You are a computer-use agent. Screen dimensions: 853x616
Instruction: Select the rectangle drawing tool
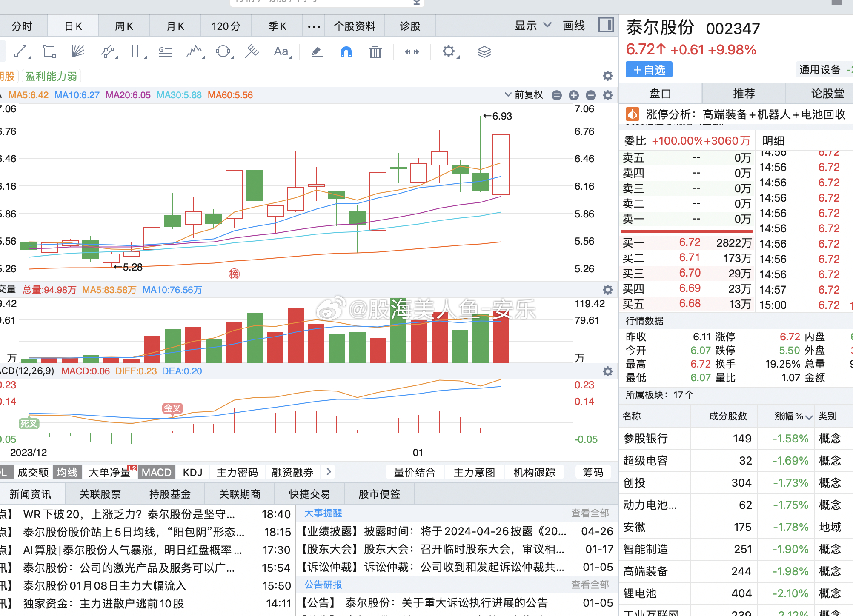[49, 51]
